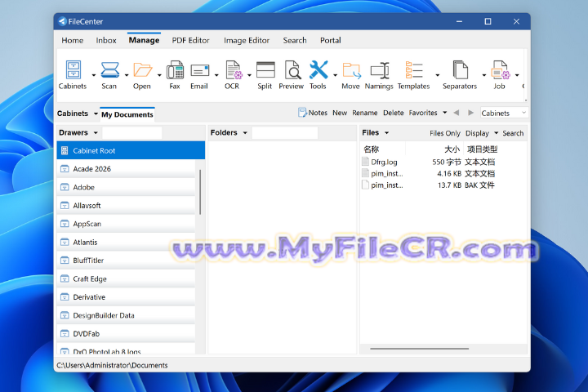Sort files by 大小 column header

click(452, 149)
